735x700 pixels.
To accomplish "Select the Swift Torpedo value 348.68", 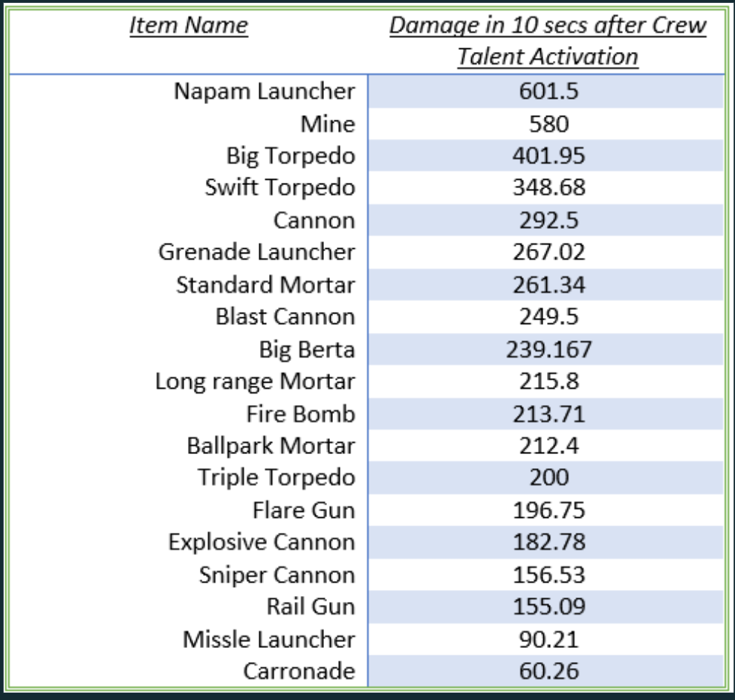I will coord(547,188).
